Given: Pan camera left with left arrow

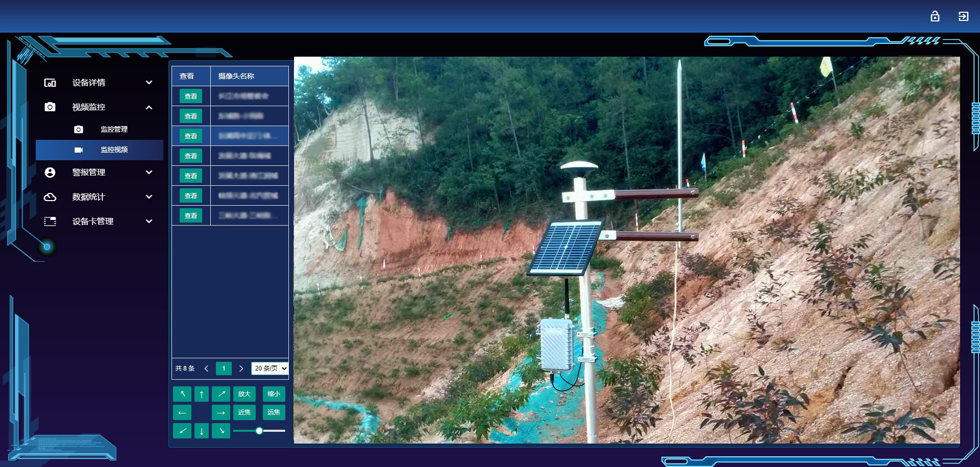Looking at the screenshot, I should (182, 412).
